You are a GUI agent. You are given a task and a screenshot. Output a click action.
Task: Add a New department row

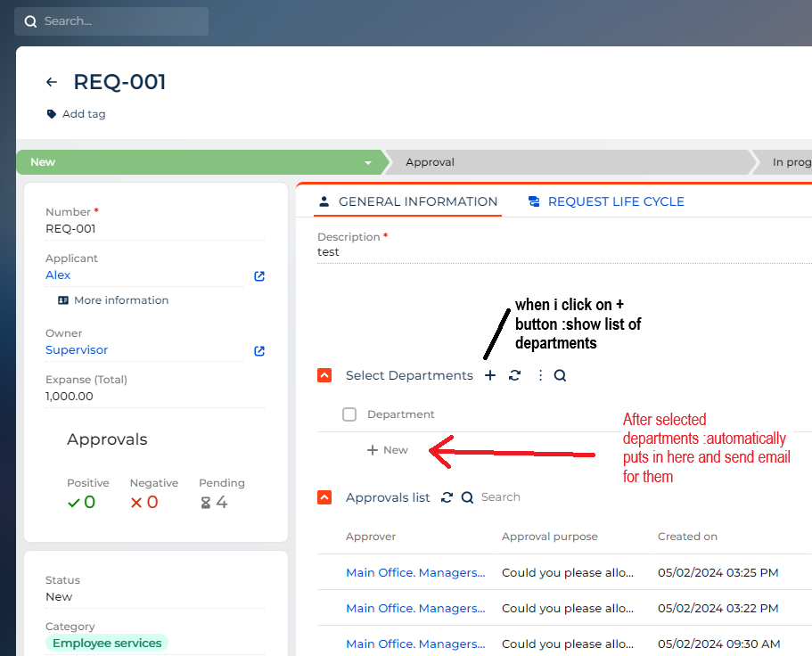[x=388, y=450]
